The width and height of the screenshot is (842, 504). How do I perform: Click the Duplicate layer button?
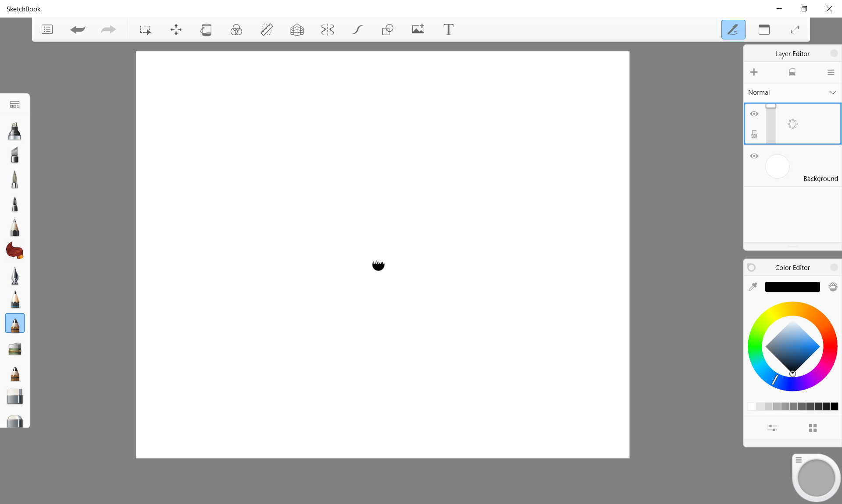tap(792, 72)
